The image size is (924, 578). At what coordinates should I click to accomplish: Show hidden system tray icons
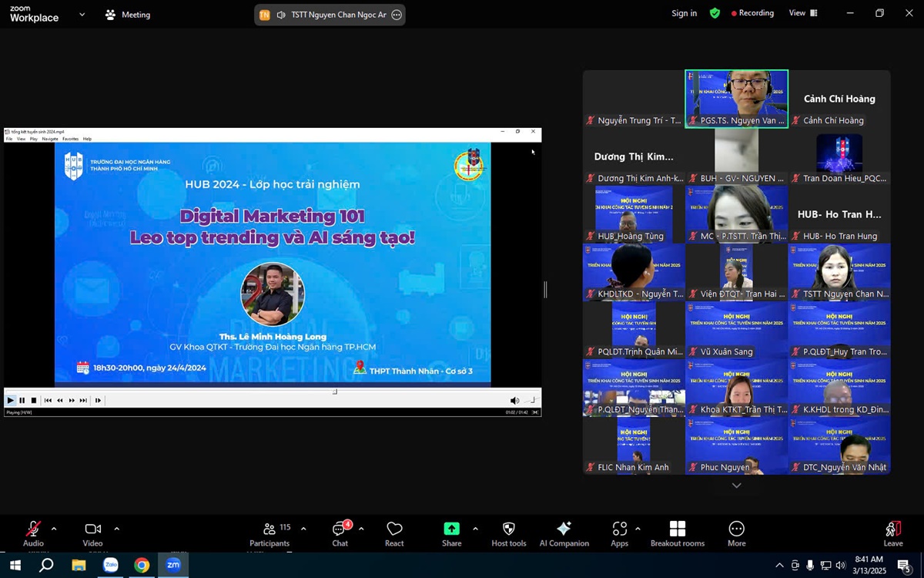coord(779,565)
